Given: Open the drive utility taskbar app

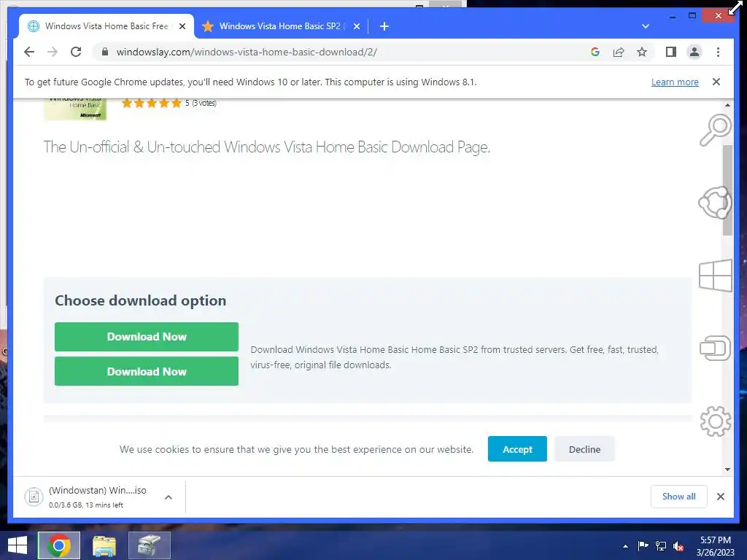Looking at the screenshot, I should 149,545.
